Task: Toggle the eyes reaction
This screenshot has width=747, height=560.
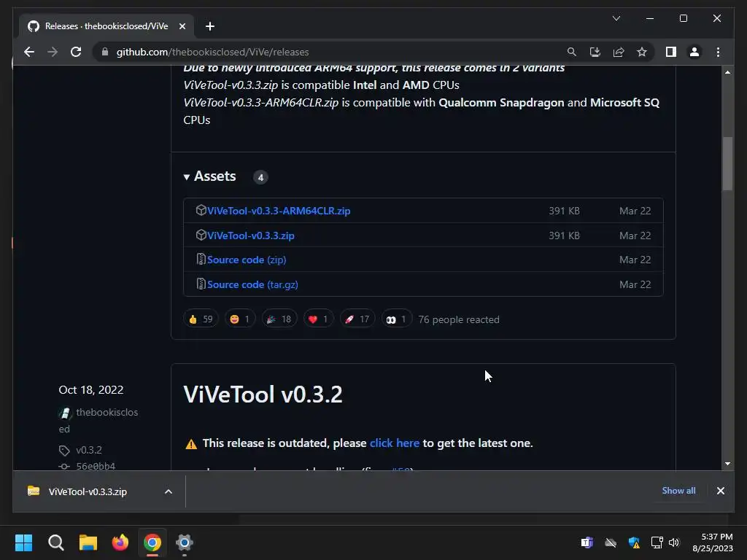Action: click(396, 319)
